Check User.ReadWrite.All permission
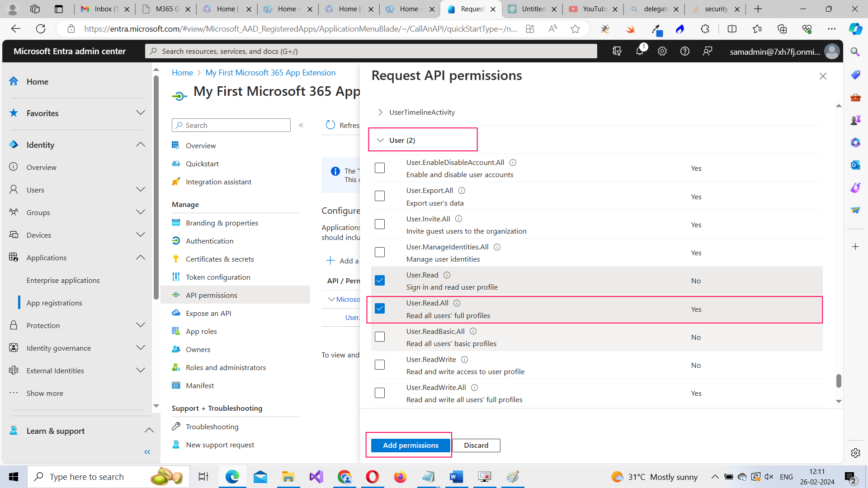868x488 pixels. [379, 393]
